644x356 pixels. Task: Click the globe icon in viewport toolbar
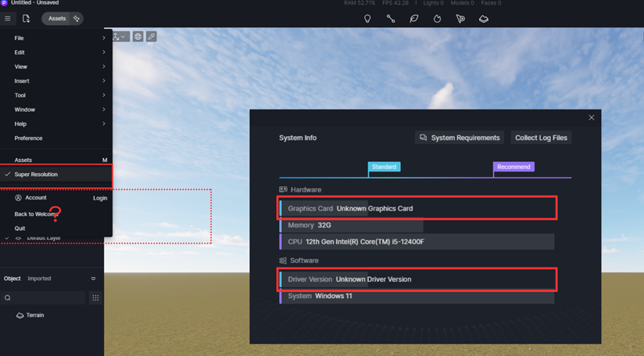pos(138,37)
